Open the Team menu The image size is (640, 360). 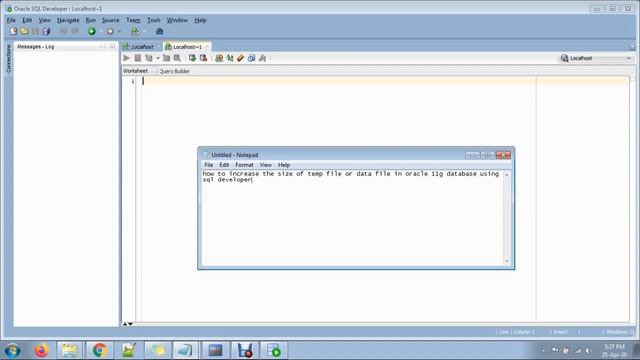tap(133, 20)
